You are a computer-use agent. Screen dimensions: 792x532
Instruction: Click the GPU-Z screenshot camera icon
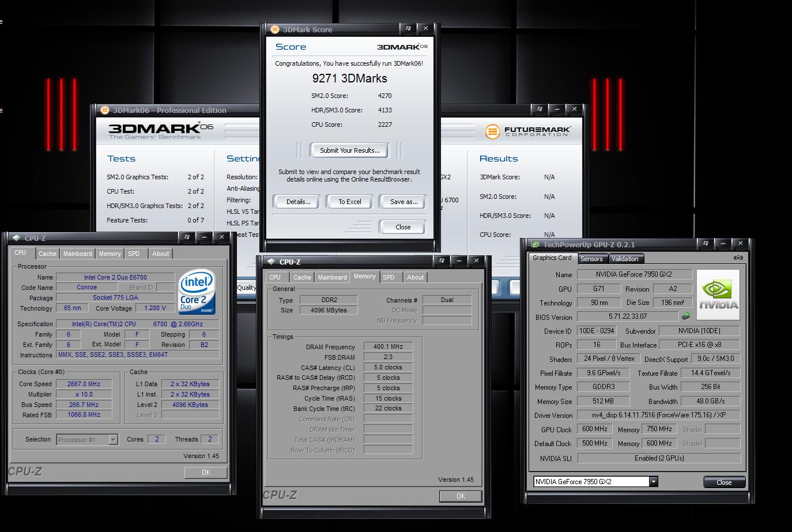pyautogui.click(x=738, y=258)
